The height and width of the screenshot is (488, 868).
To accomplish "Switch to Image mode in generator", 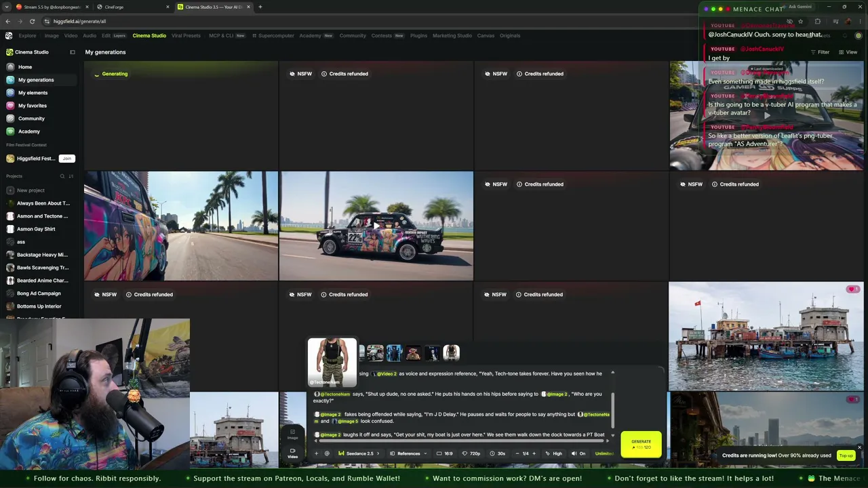I will [x=293, y=434].
